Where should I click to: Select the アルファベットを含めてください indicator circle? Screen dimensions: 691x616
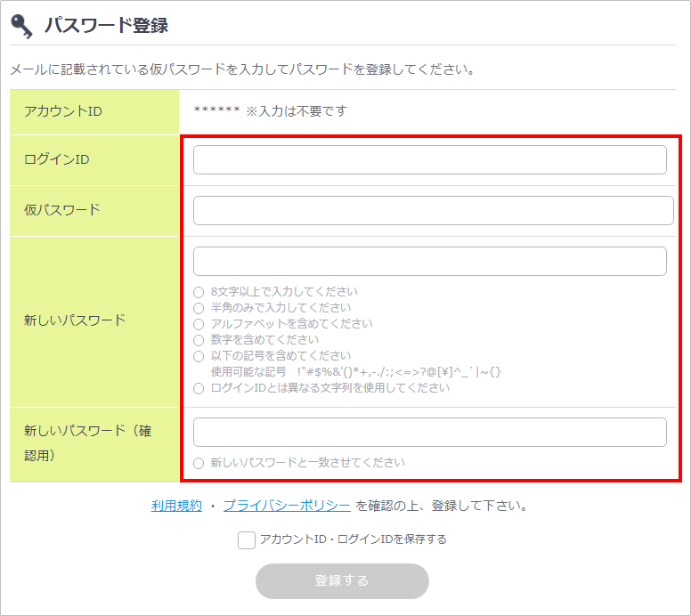pyautogui.click(x=199, y=324)
